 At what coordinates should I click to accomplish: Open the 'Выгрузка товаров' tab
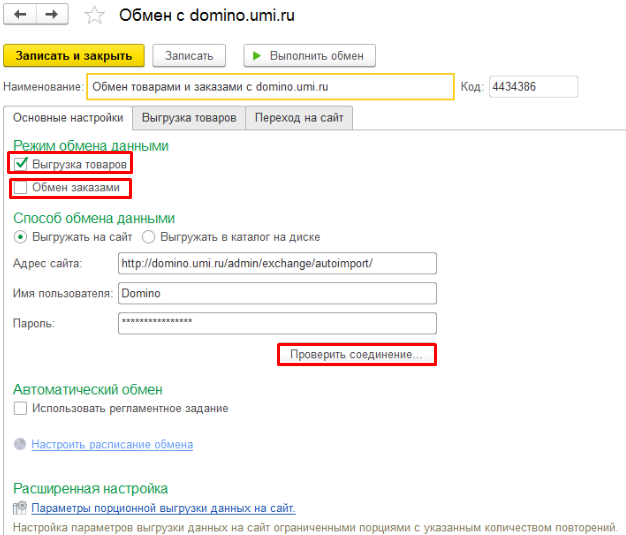click(x=189, y=118)
